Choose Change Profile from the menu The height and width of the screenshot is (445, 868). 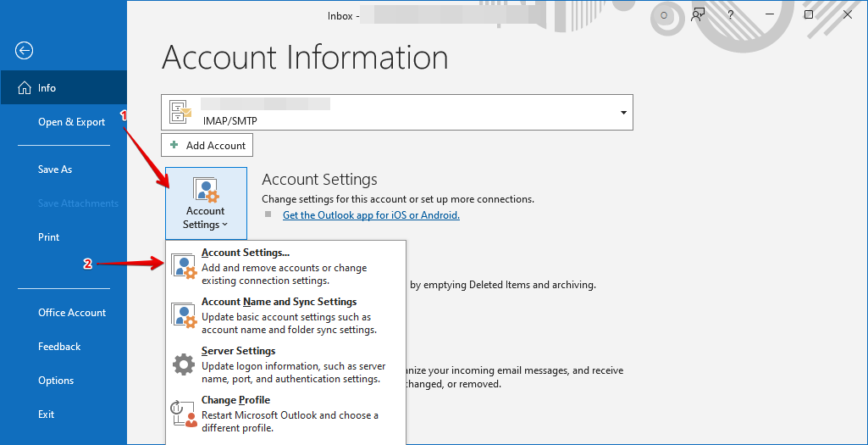pos(285,414)
